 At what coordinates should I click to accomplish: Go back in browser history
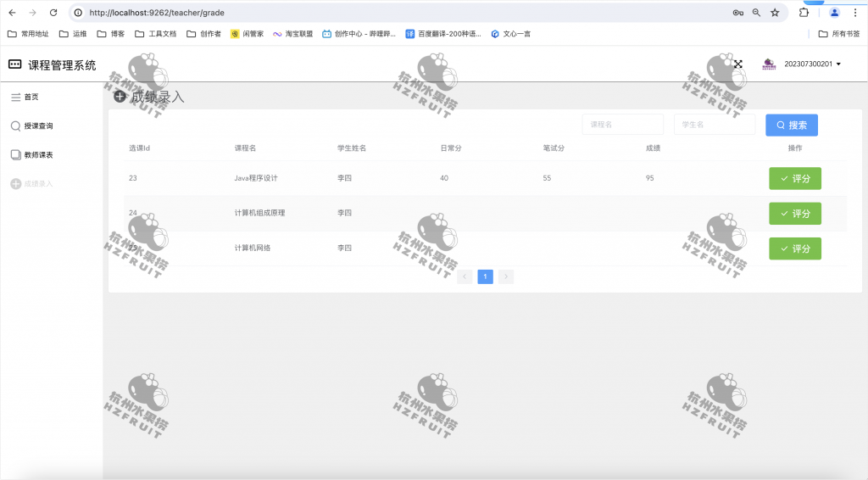click(x=12, y=12)
